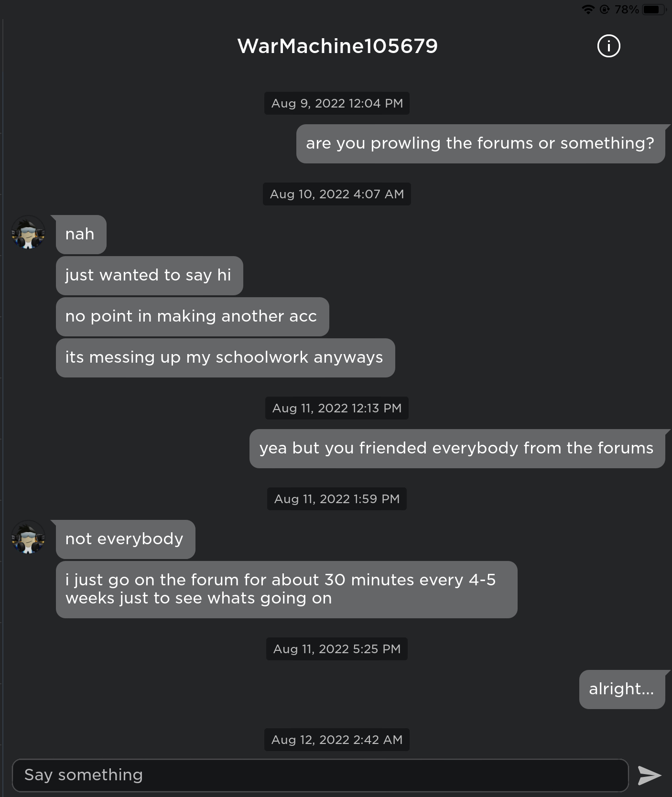
Task: Open chat info details icon
Action: pos(608,46)
